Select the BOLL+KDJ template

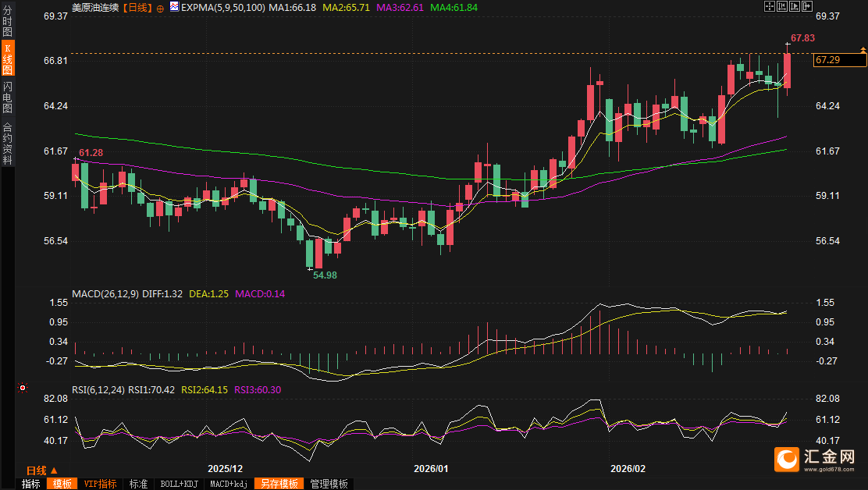179,484
